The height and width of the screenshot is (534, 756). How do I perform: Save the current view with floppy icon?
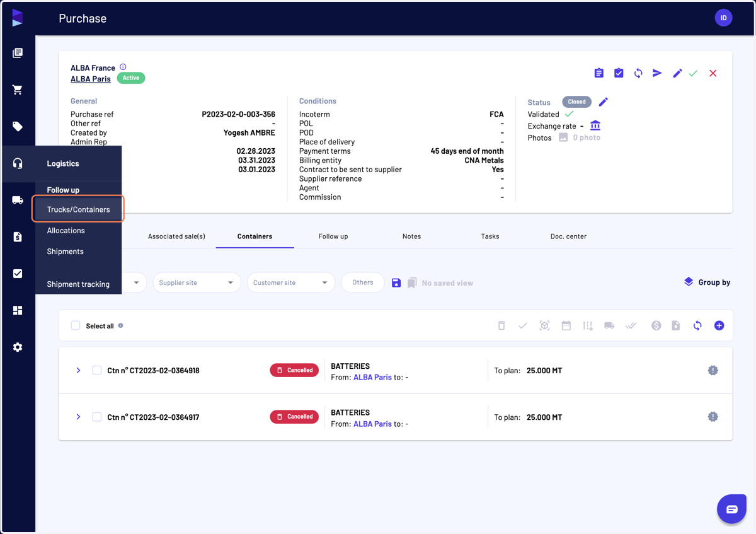(x=396, y=283)
